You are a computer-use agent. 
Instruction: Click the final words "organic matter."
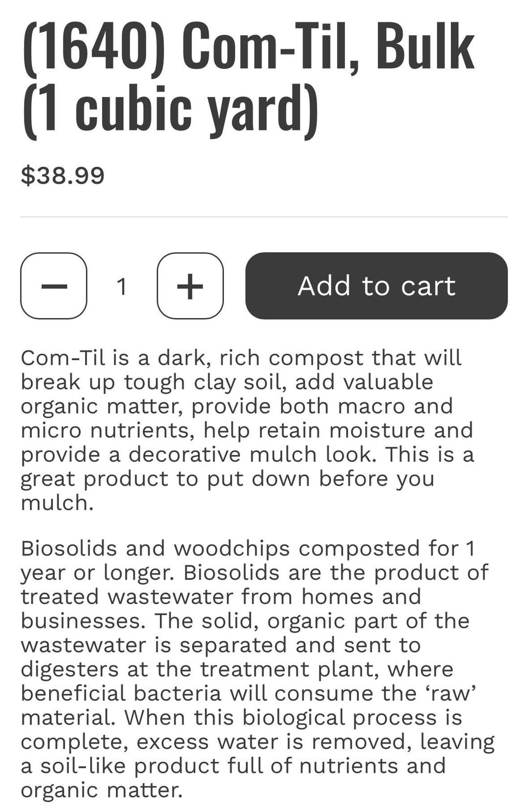point(102,790)
